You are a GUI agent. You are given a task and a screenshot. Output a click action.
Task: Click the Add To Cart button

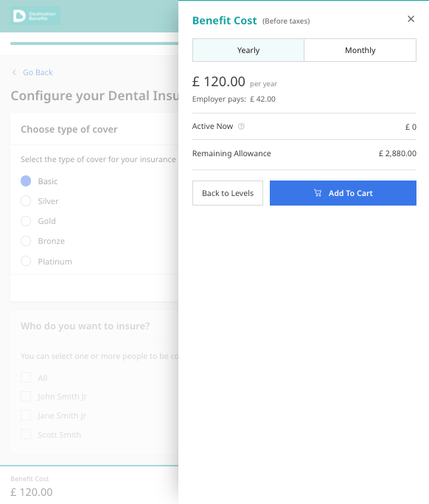(343, 193)
